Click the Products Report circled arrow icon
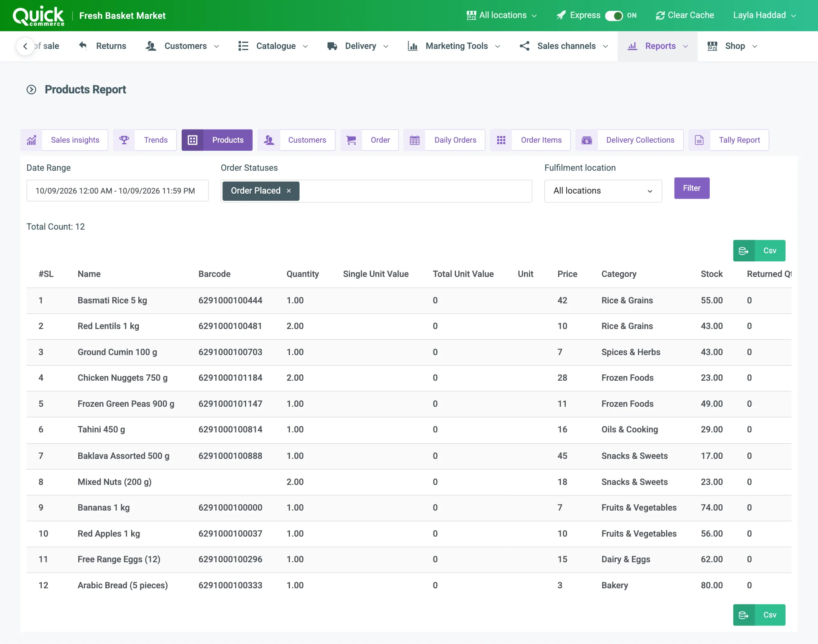 click(x=31, y=89)
